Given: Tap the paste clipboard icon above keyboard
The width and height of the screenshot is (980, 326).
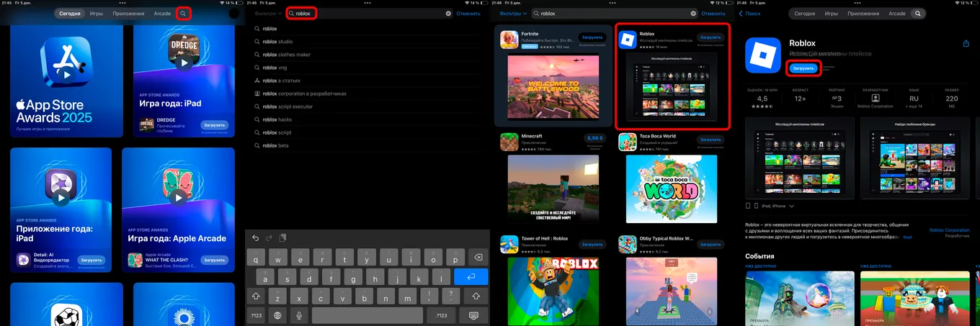Looking at the screenshot, I should pyautogui.click(x=283, y=238).
